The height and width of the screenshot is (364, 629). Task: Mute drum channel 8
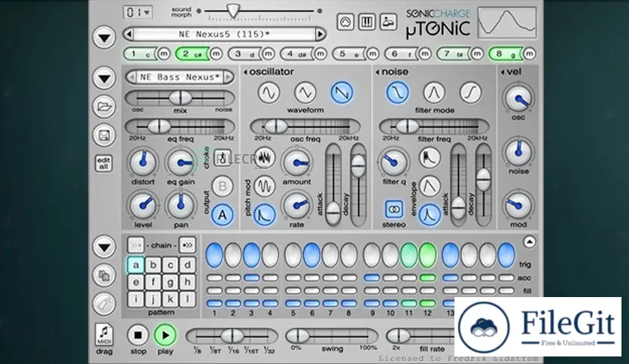click(529, 53)
